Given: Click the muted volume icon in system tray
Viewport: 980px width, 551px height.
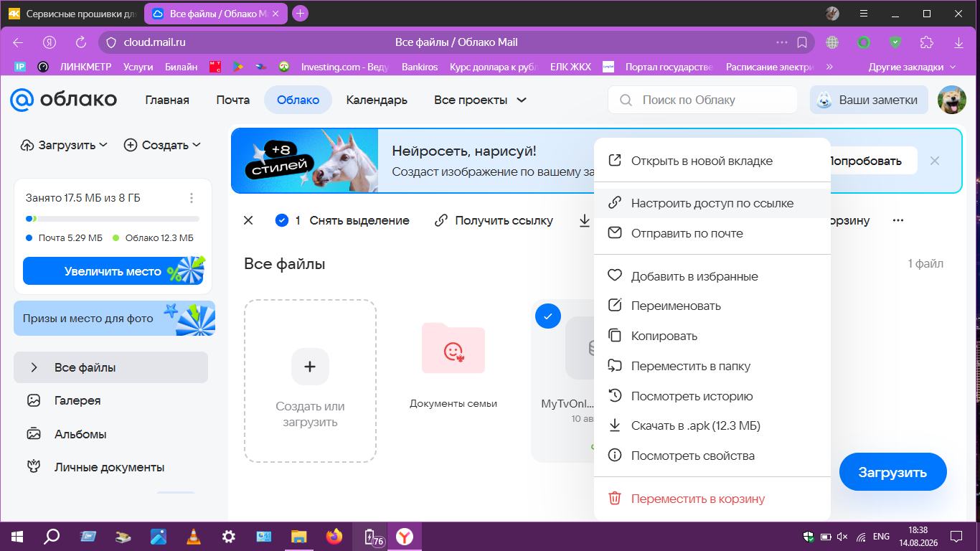Looking at the screenshot, I should 843,537.
